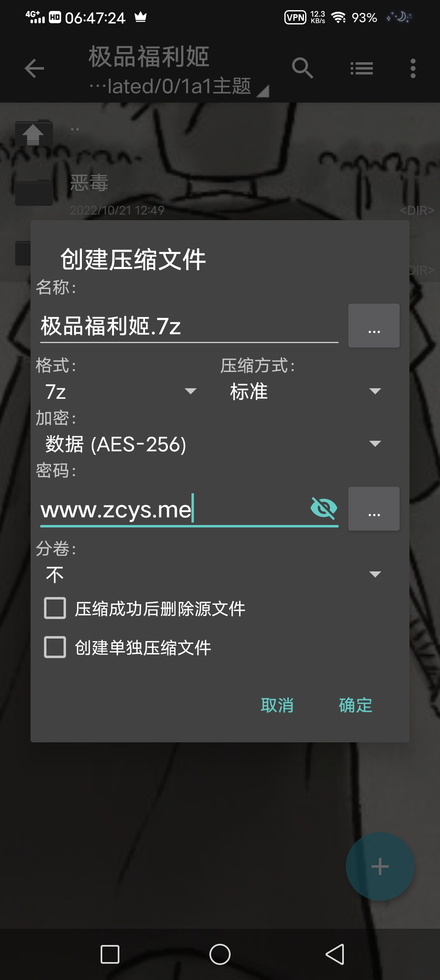Open the 7z format dropdown
This screenshot has height=980, width=440.
[x=121, y=392]
